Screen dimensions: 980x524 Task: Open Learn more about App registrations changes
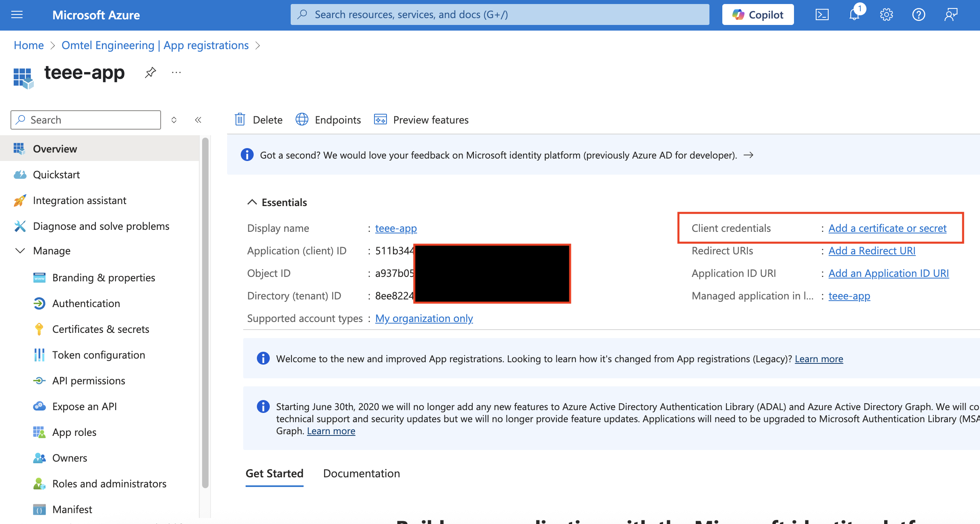(x=819, y=359)
